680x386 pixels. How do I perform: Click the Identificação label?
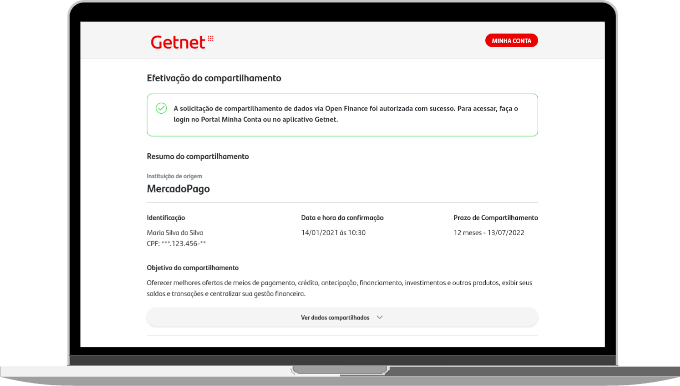(x=166, y=218)
